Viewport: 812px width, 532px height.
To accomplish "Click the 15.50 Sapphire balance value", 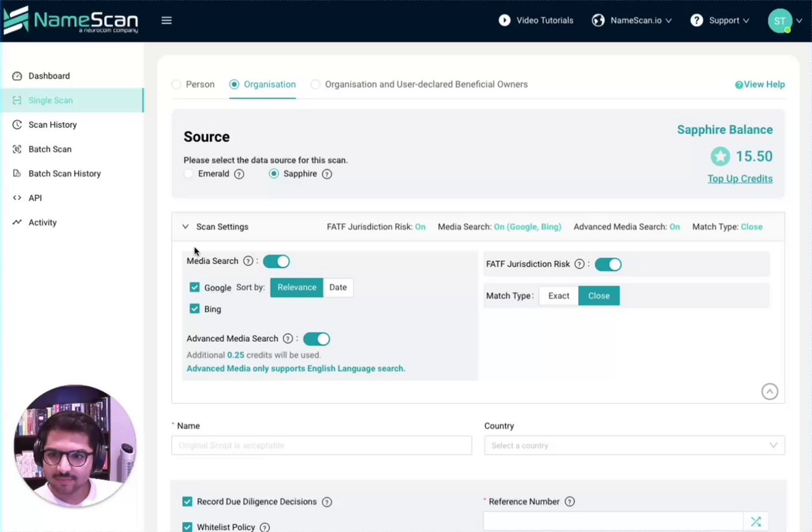I will coord(754,156).
